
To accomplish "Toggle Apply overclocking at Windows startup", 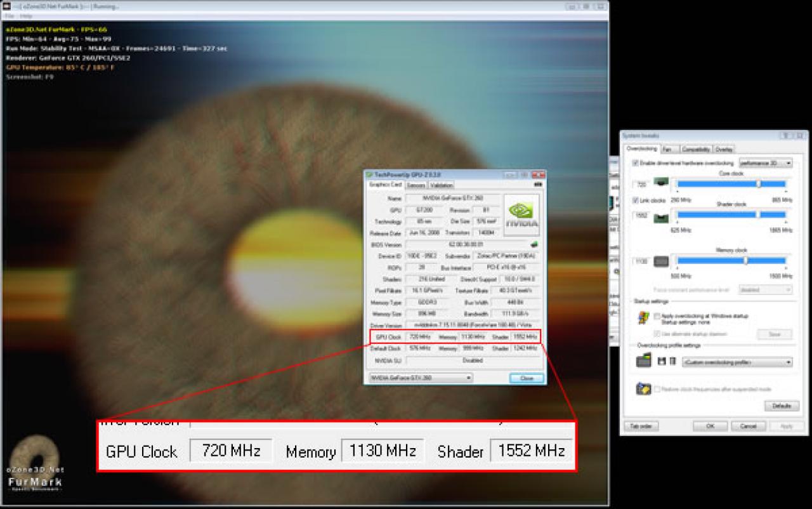I will click(657, 315).
